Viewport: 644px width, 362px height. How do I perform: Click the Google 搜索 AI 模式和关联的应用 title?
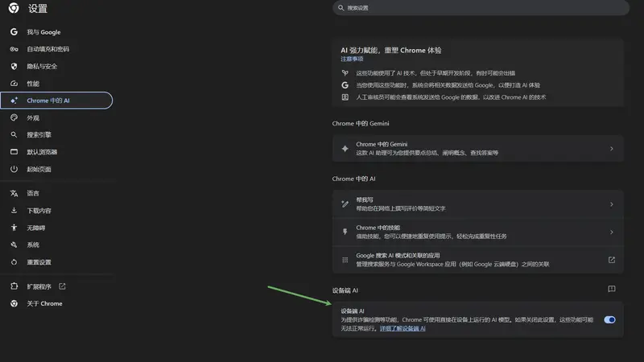point(398,255)
